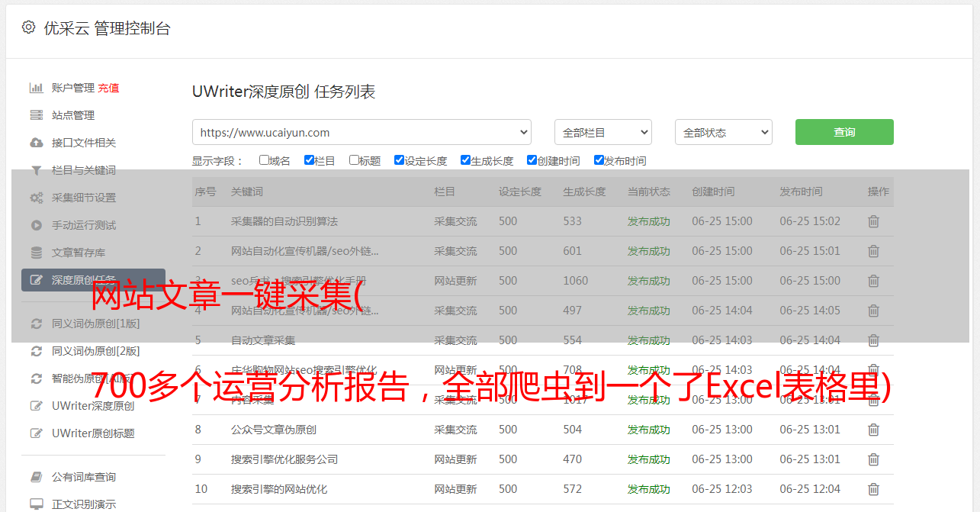Click keyword 公众号文章伪原创

(x=274, y=430)
